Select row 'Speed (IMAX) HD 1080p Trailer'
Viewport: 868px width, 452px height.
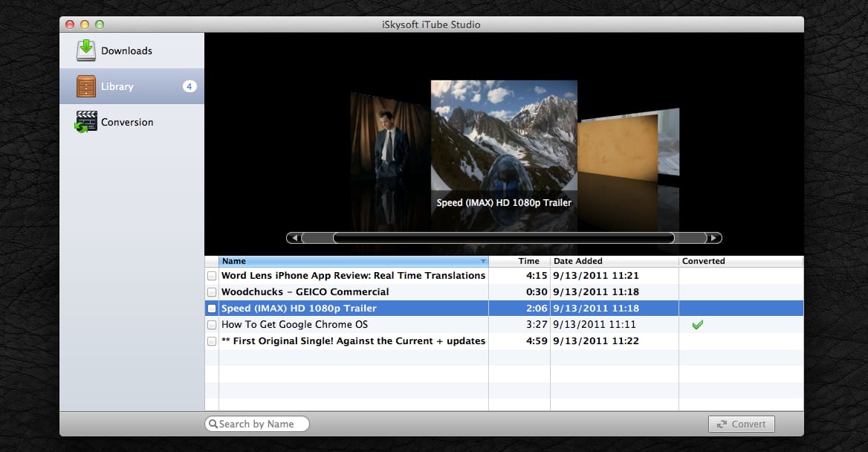point(505,309)
